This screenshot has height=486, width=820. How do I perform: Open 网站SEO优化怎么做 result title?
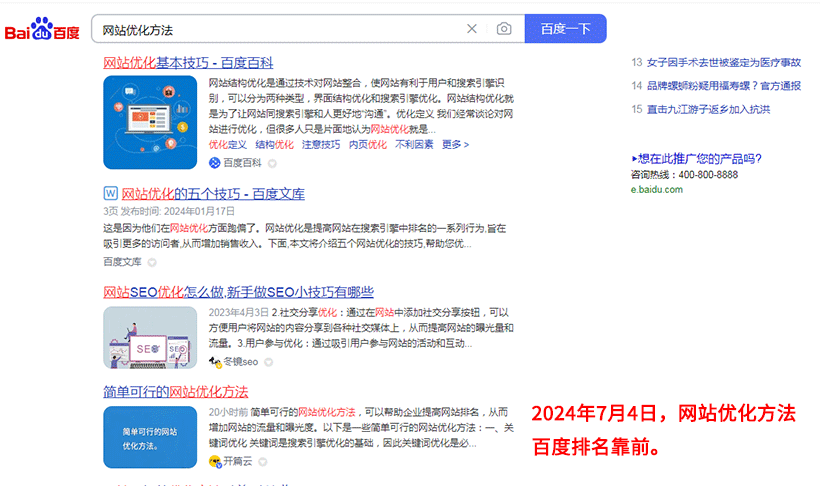(x=238, y=292)
